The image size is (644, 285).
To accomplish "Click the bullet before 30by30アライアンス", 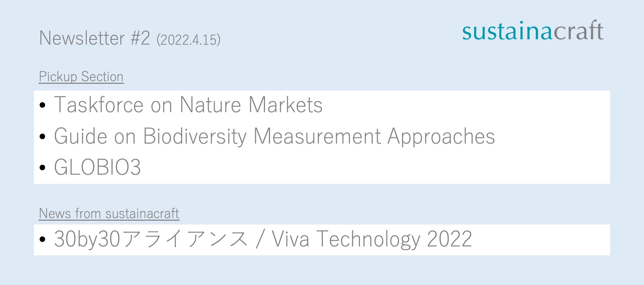I will 42,239.
